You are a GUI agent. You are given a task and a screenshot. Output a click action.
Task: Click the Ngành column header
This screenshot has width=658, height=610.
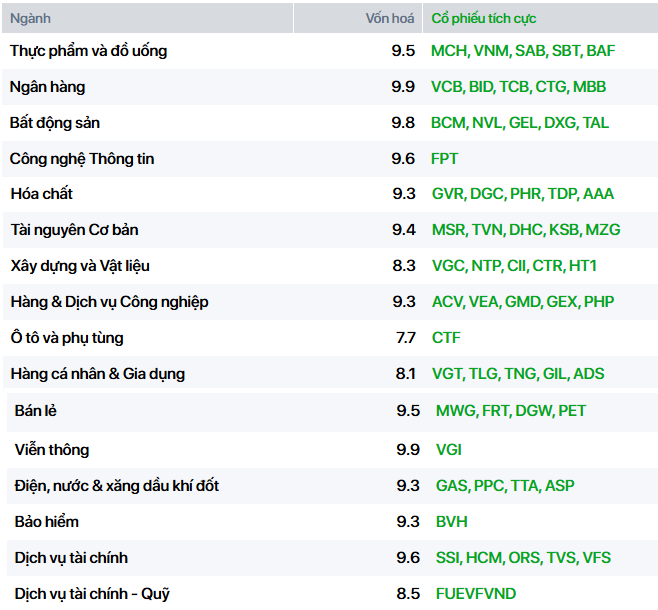pyautogui.click(x=147, y=18)
